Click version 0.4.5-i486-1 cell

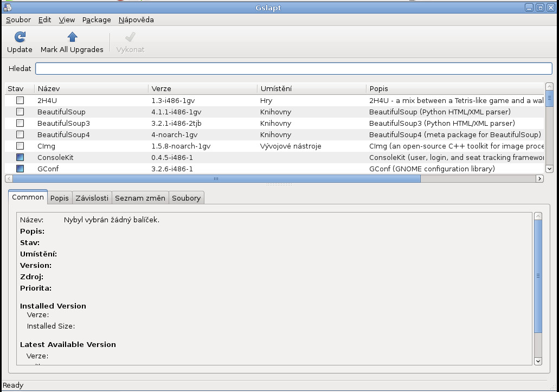172,158
